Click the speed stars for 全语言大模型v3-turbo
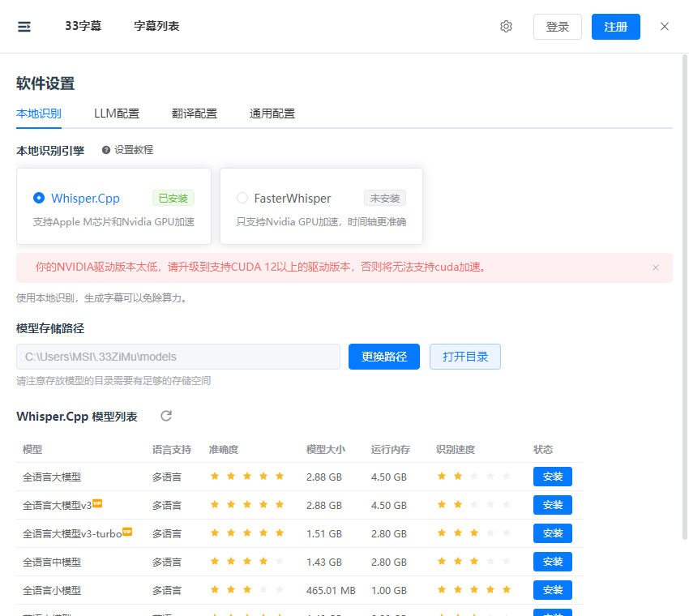This screenshot has height=616, width=689. point(474,533)
